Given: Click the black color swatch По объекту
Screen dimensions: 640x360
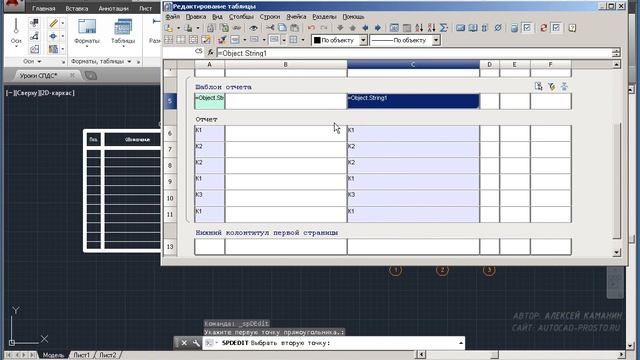Looking at the screenshot, I should point(317,40).
